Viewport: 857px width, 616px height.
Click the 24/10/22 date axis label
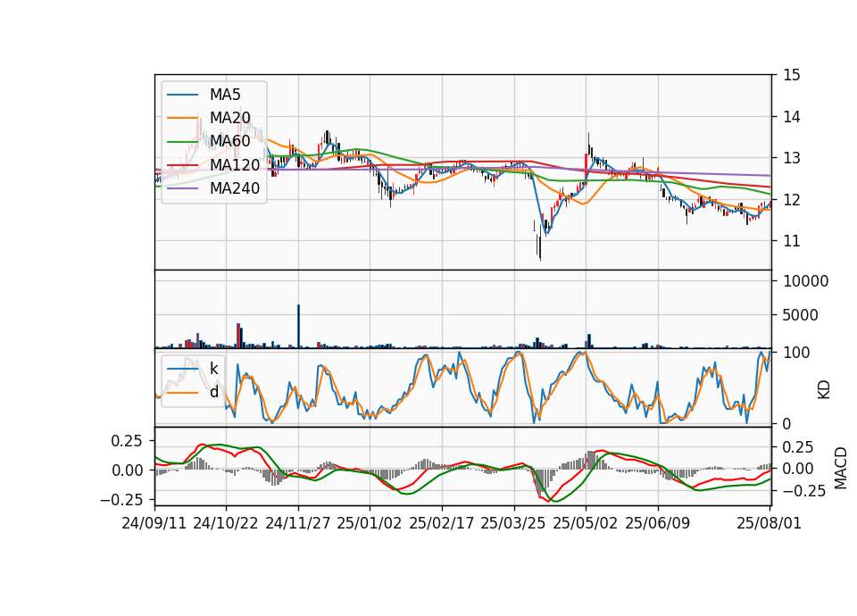(x=226, y=523)
